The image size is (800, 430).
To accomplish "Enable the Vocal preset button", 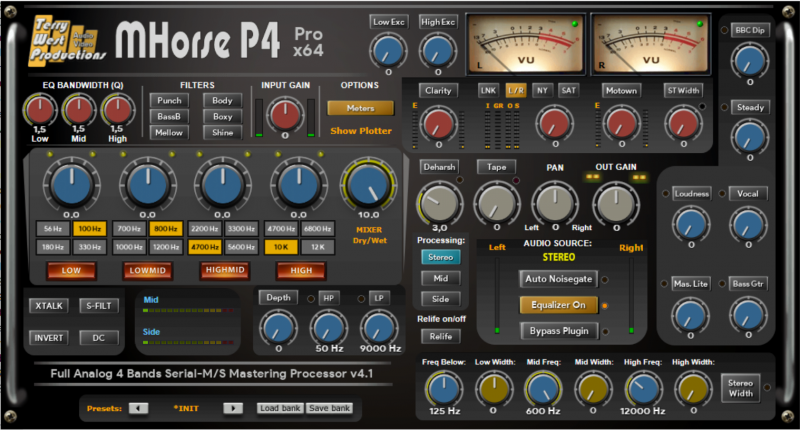I will (747, 193).
